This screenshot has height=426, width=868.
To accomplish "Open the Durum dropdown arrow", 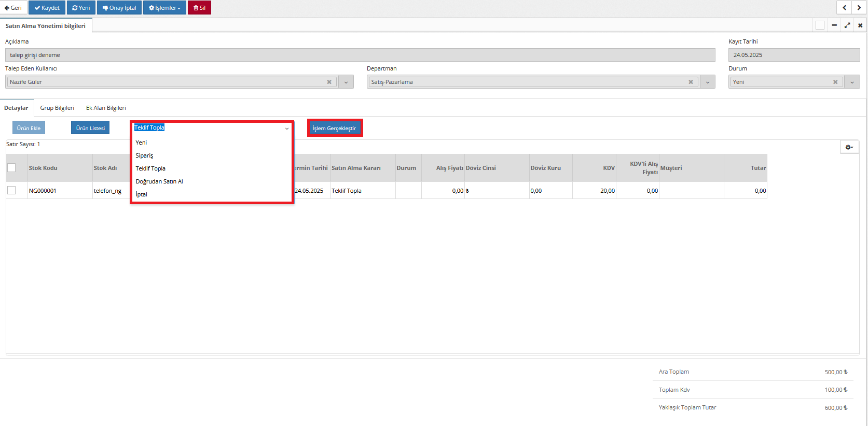I will 852,82.
